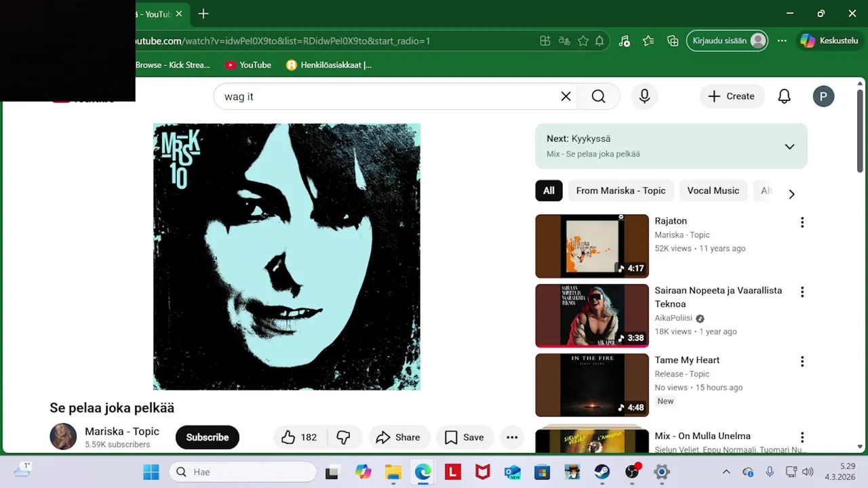Open the taskbar clock showing 5.29
868x488 pixels.
pyautogui.click(x=840, y=472)
